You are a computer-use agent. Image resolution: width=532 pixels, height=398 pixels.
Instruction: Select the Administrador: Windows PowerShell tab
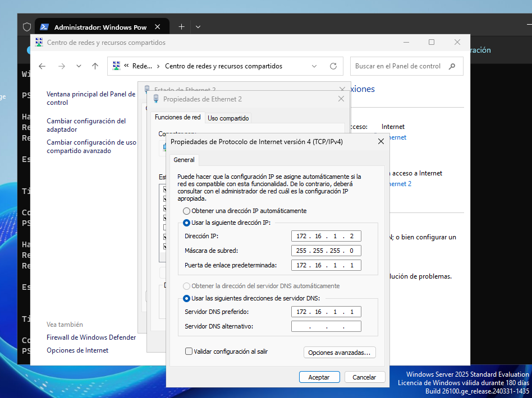pyautogui.click(x=102, y=27)
